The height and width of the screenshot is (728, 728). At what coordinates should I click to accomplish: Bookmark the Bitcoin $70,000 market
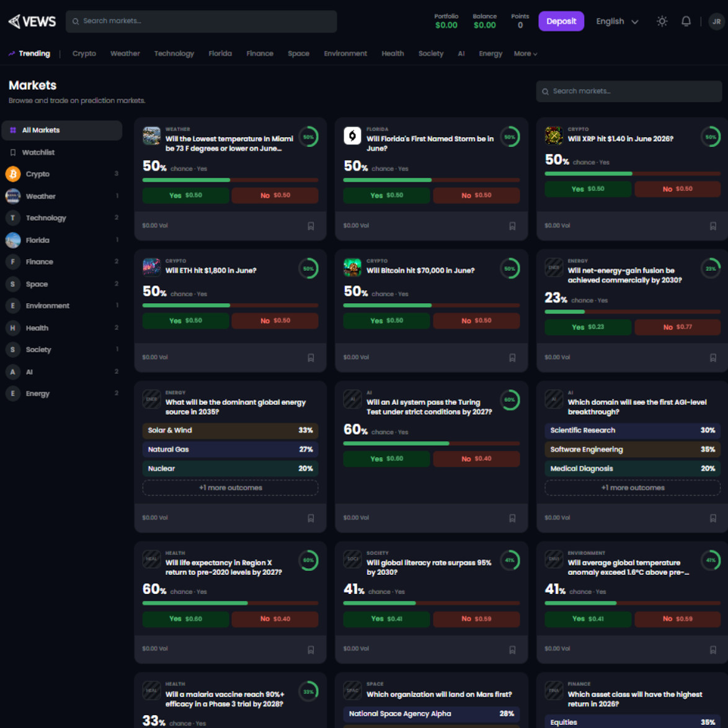coord(512,358)
